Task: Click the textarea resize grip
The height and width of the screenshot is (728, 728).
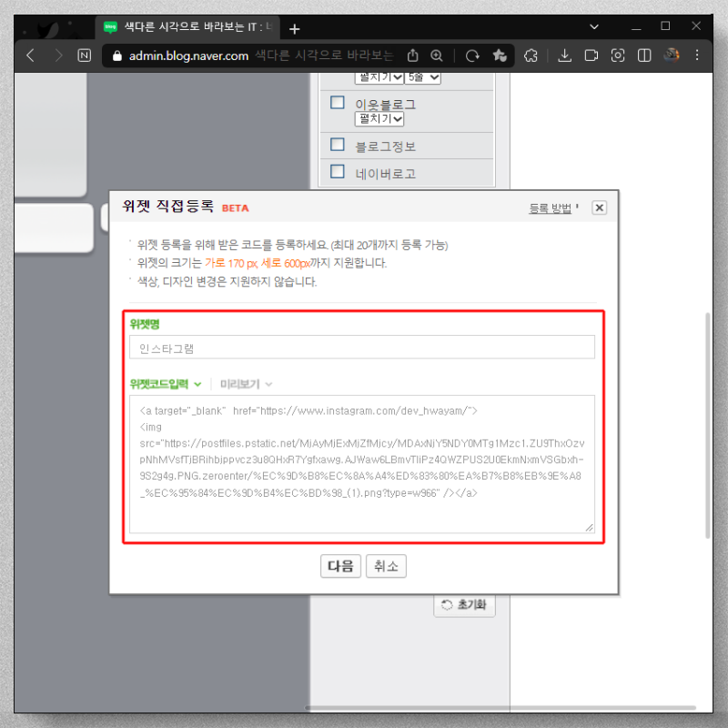Action: click(x=589, y=528)
